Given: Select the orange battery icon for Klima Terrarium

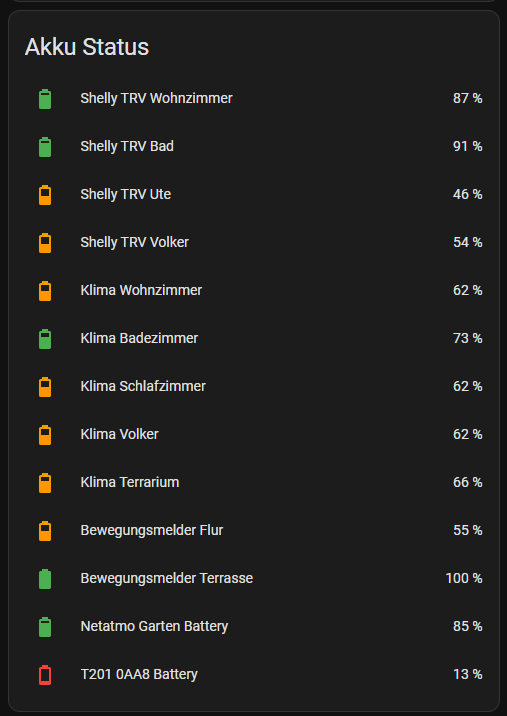Looking at the screenshot, I should [x=45, y=483].
